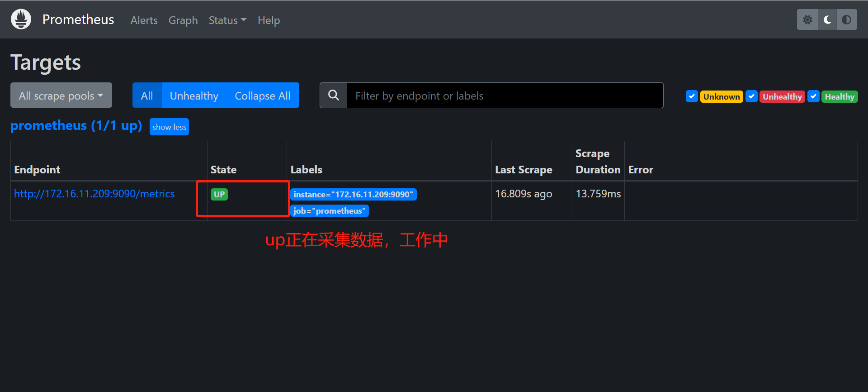Open the Alerts page

coord(144,20)
